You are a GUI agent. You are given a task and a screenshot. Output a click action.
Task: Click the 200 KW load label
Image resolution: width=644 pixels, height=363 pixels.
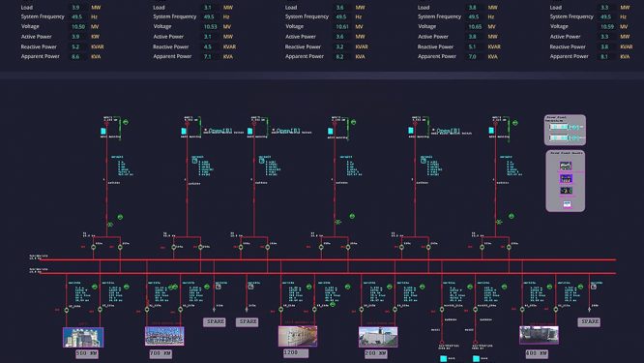pos(376,353)
